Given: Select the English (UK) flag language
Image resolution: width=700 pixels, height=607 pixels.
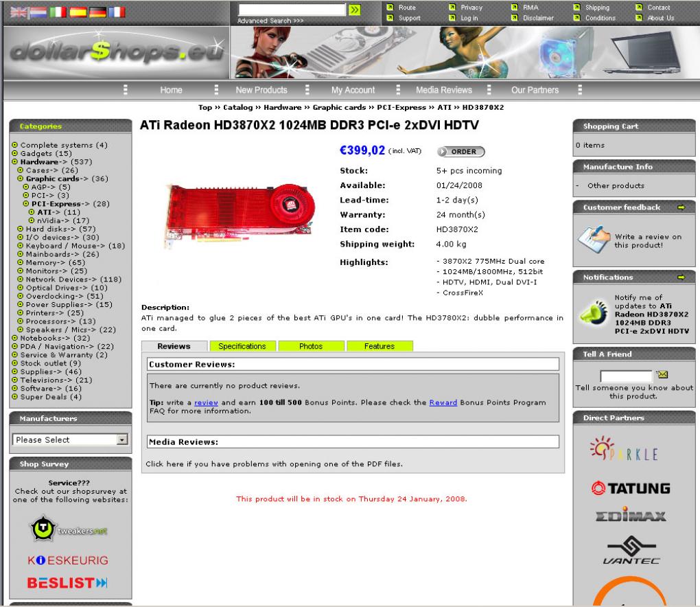Looking at the screenshot, I should point(19,12).
